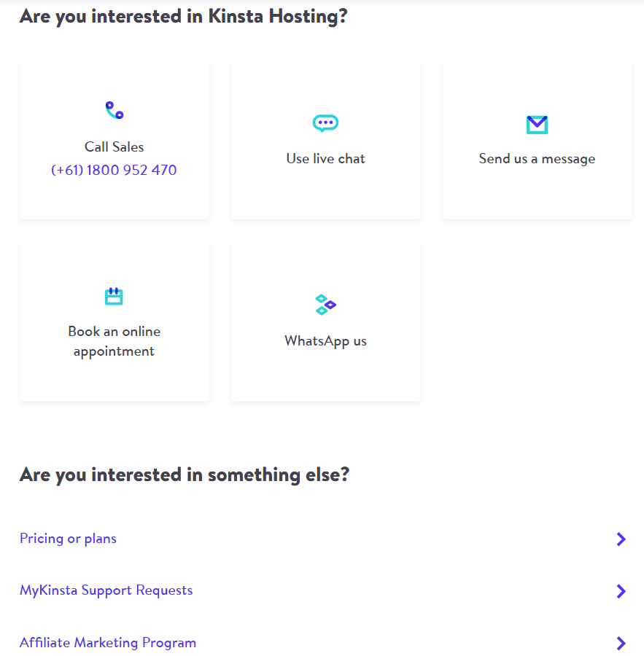This screenshot has width=644, height=656.
Task: Click the calendar icon for booking appointments
Action: click(114, 296)
